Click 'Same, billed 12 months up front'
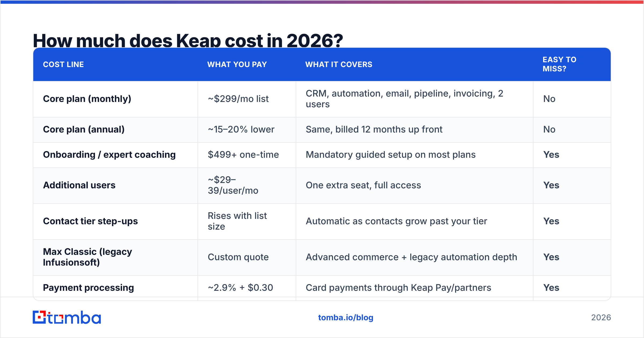 (x=374, y=129)
